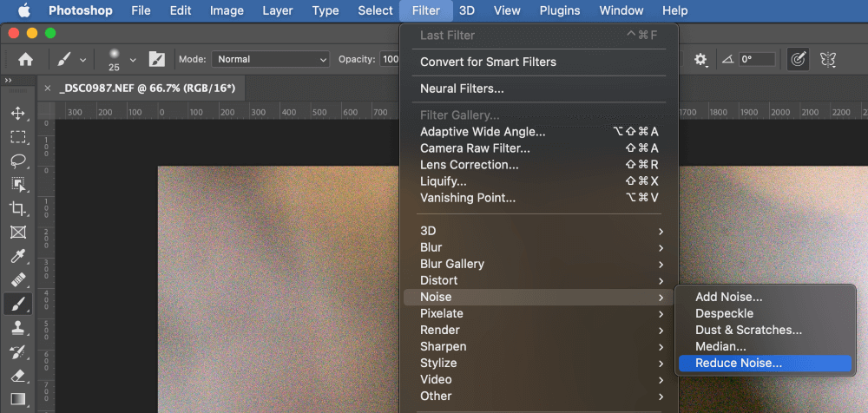The width and height of the screenshot is (868, 413).
Task: Select the Clone Stamp tool
Action: tap(17, 328)
